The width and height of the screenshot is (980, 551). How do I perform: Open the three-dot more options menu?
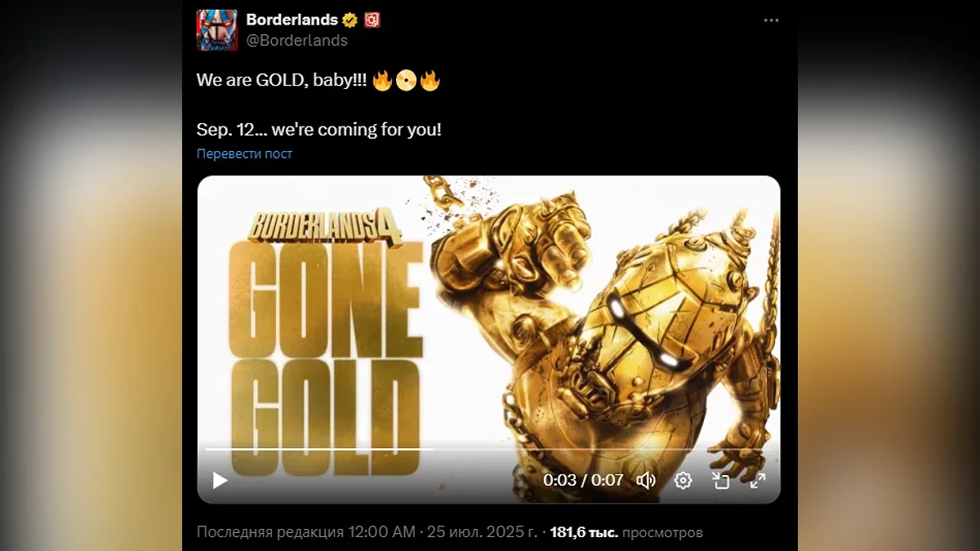point(771,20)
